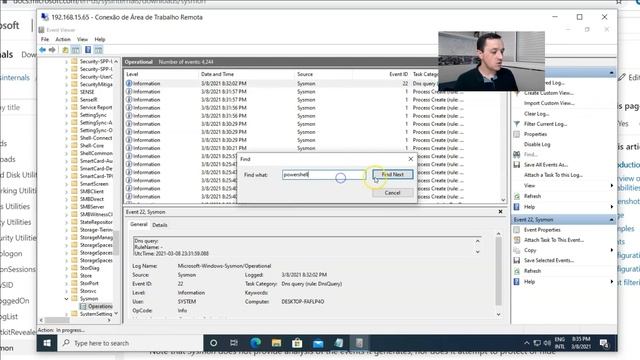
Task: Click Cancel in the Find dialog
Action: [393, 193]
